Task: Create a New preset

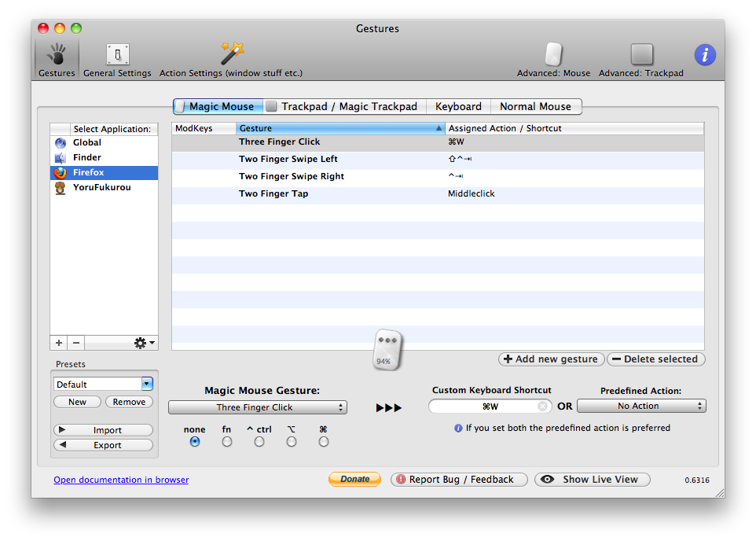Action: [x=77, y=402]
